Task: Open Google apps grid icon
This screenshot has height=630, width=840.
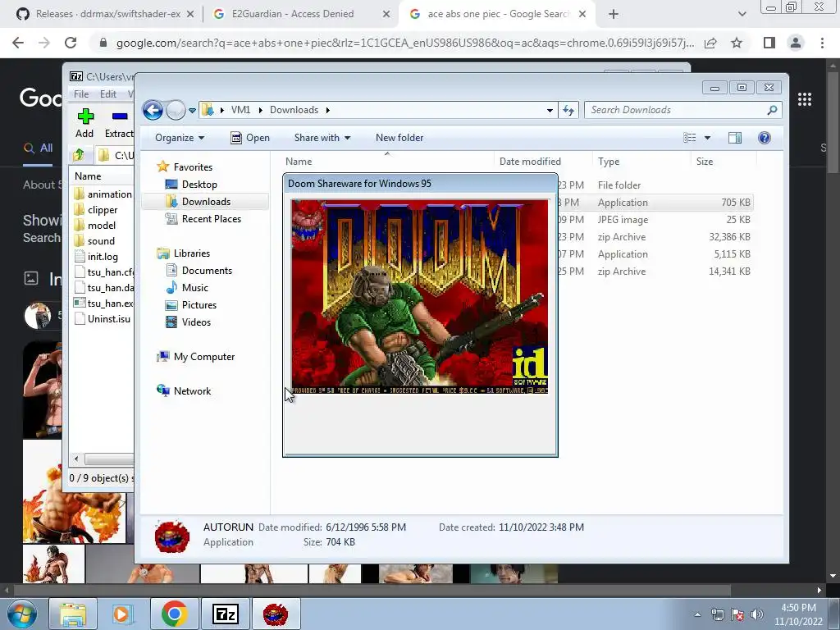Action: tap(804, 99)
